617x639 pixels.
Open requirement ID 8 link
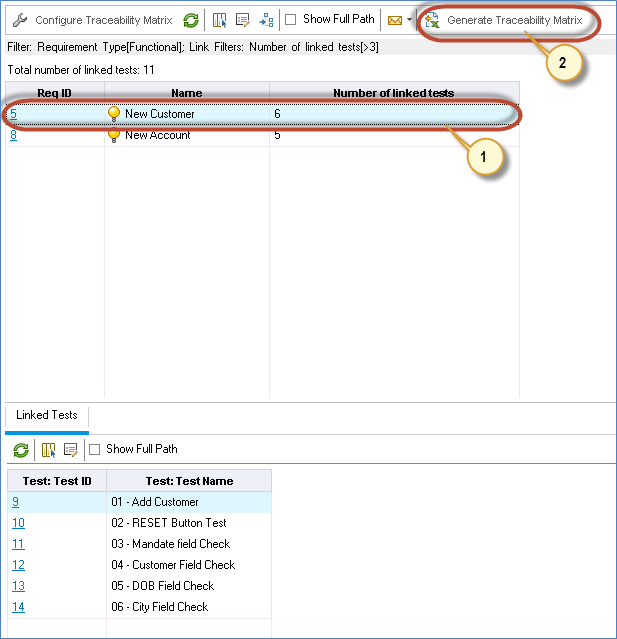14,135
